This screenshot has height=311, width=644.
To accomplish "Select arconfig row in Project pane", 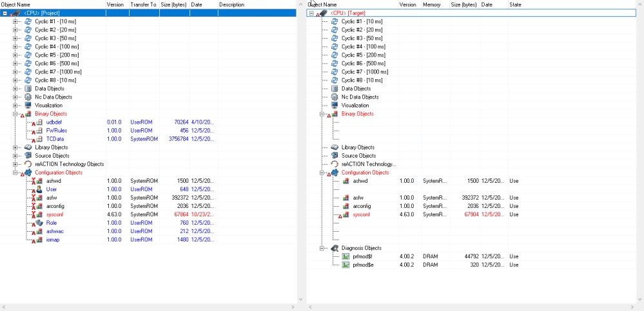I will click(x=148, y=206).
